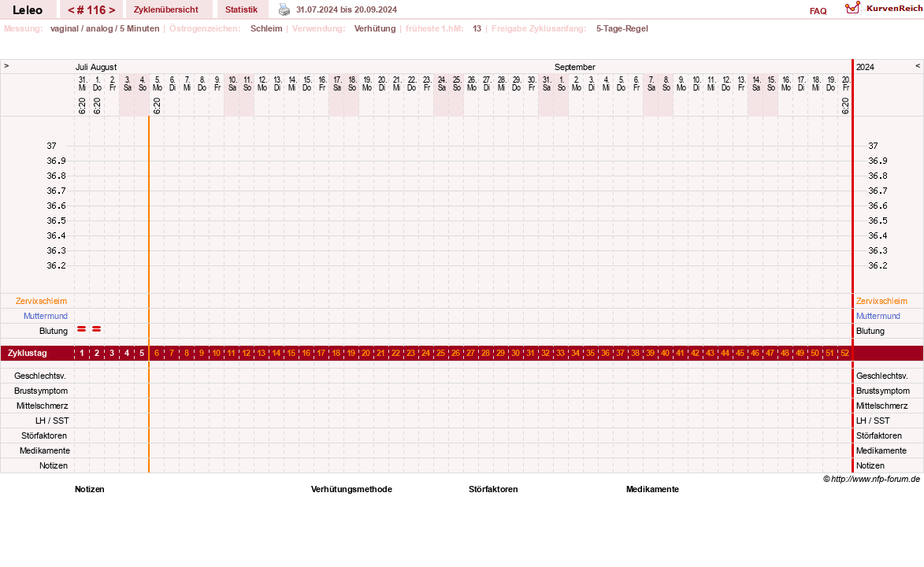This screenshot has width=924, height=567.
Task: Select cycle day 6 in the Zyklustag row
Action: click(x=157, y=353)
